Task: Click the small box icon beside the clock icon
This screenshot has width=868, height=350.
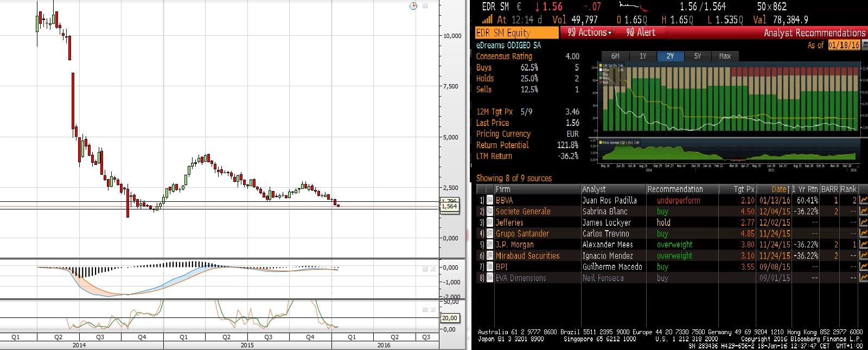Action: pos(425,5)
